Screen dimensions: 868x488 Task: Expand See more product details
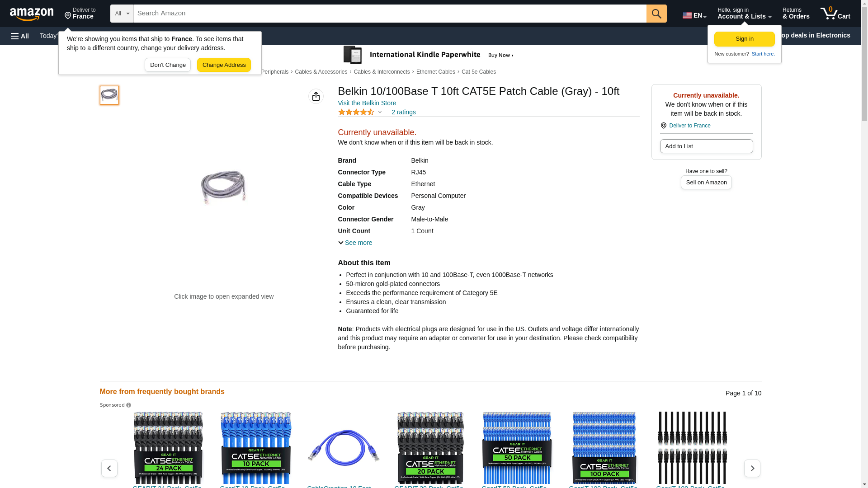[355, 243]
